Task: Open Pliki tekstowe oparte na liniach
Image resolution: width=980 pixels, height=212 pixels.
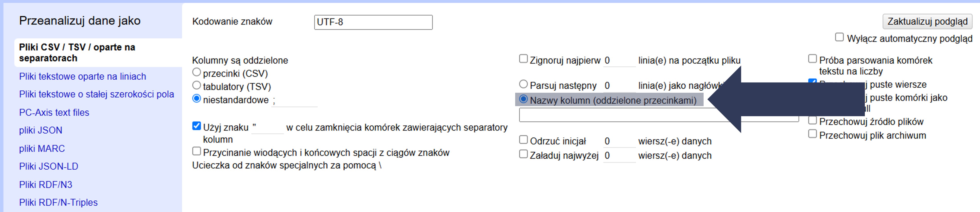Action: tap(83, 76)
